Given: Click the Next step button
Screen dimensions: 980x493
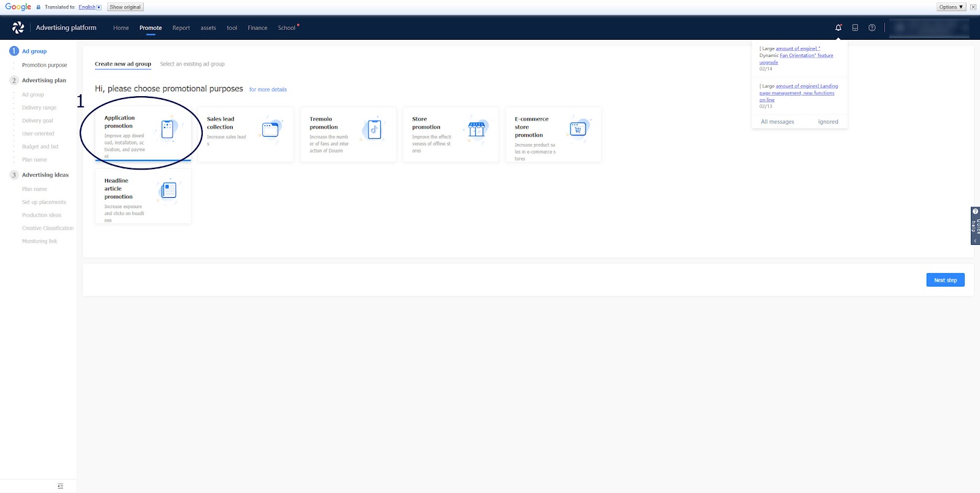Looking at the screenshot, I should point(945,280).
